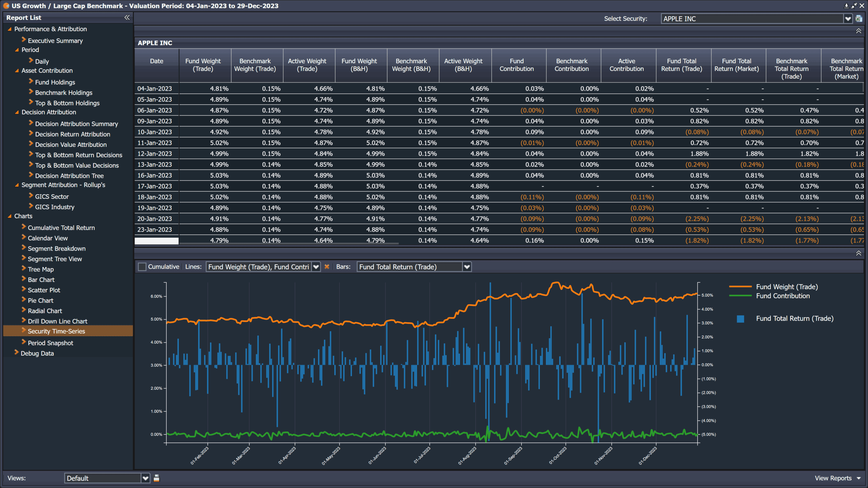
Task: Click the Fund Weight (Trade) legend line
Action: 740,287
